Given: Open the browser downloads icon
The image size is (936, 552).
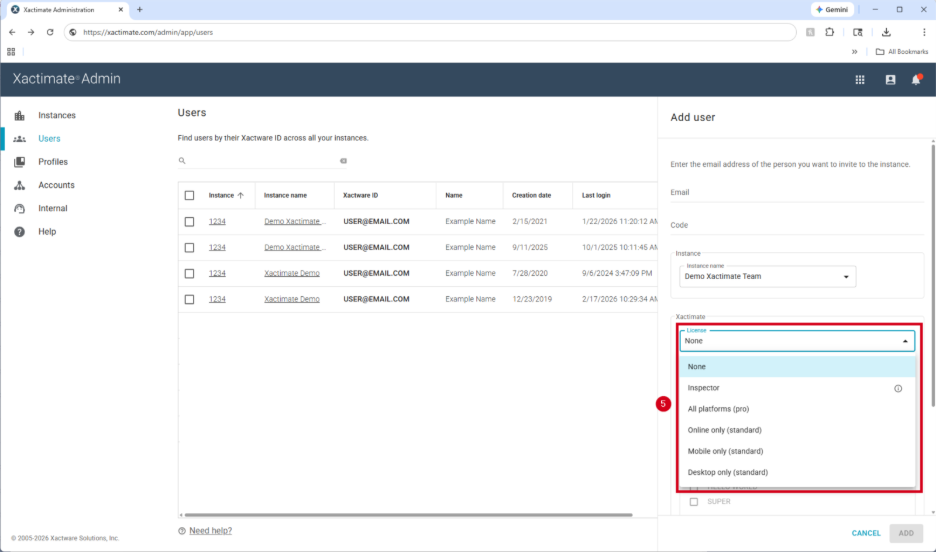Looking at the screenshot, I should click(886, 32).
